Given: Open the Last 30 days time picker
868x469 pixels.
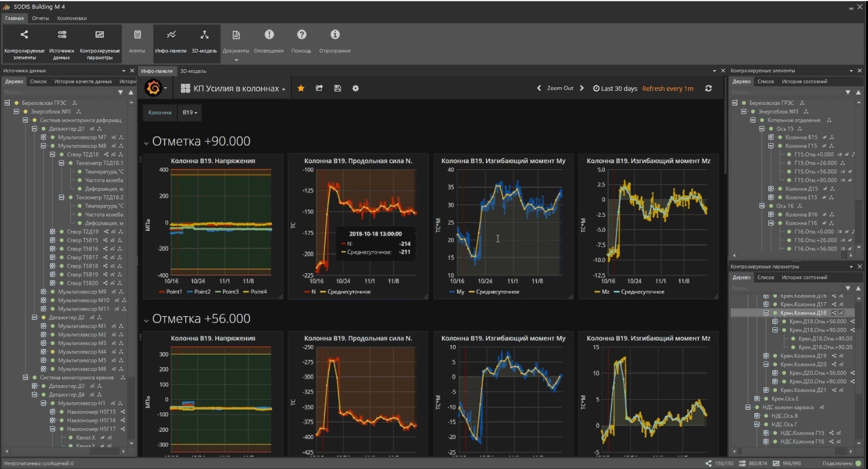Looking at the screenshot, I should (615, 88).
